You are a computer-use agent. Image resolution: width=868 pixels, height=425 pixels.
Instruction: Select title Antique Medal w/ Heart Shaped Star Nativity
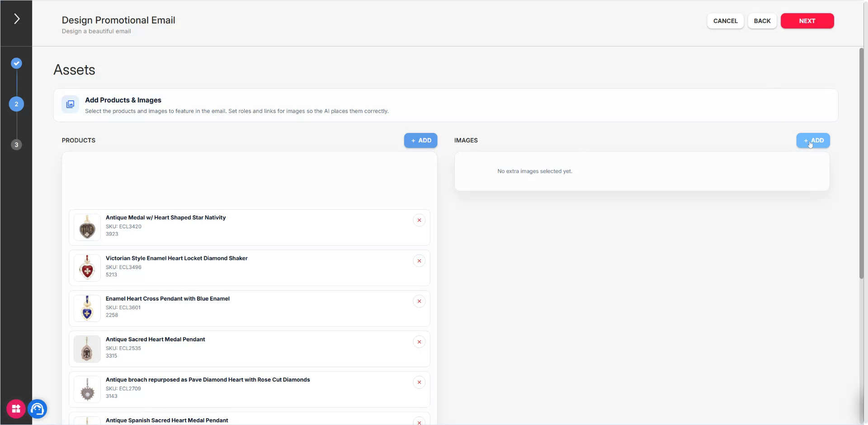coord(165,217)
